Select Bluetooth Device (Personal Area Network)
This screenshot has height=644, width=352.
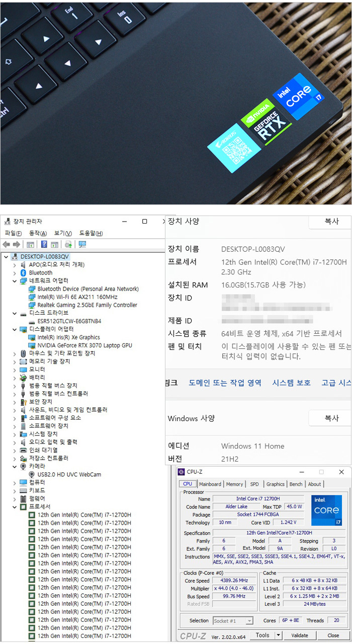point(87,289)
